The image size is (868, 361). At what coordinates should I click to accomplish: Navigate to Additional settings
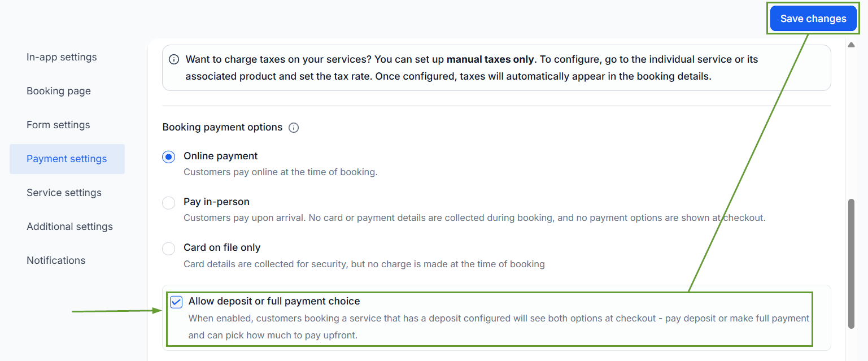[69, 227]
